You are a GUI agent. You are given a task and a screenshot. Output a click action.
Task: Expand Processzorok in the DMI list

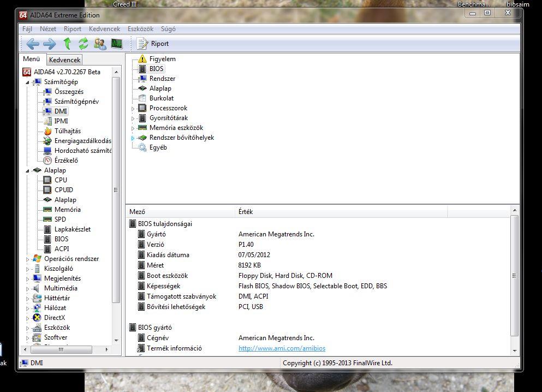(x=133, y=109)
